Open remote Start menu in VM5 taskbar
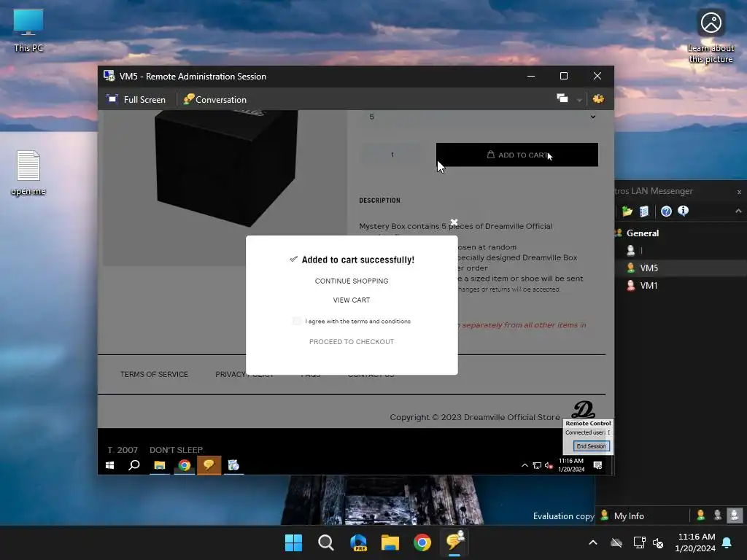 click(x=110, y=465)
